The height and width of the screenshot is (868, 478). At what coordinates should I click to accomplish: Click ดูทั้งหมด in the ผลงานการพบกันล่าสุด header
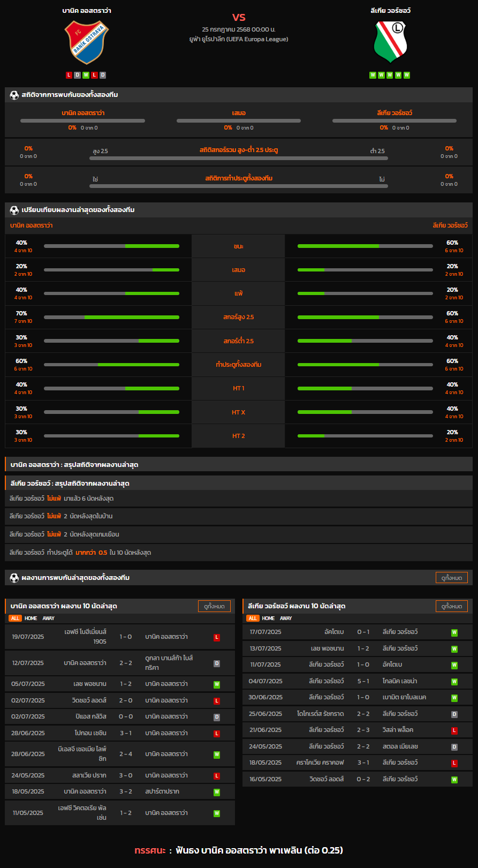tap(452, 578)
